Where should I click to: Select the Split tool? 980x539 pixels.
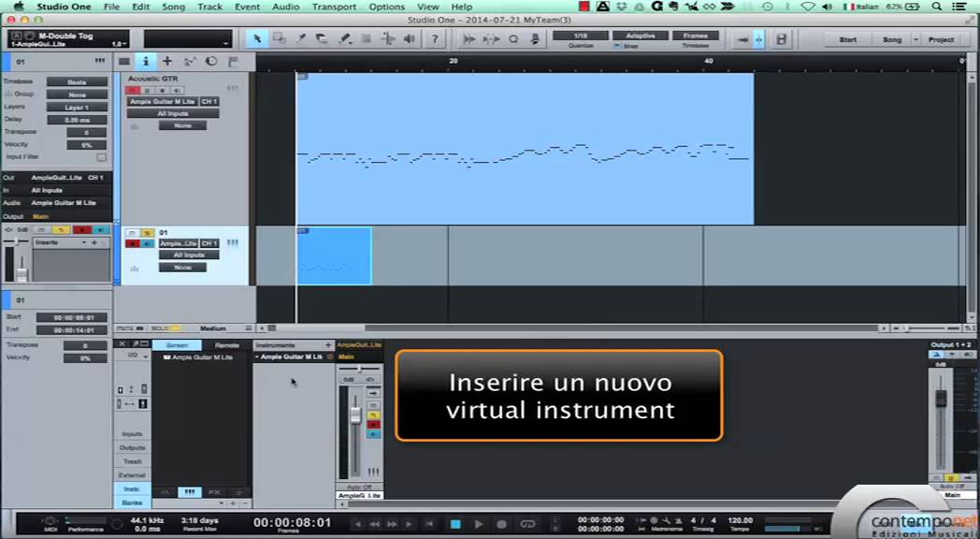coord(300,38)
